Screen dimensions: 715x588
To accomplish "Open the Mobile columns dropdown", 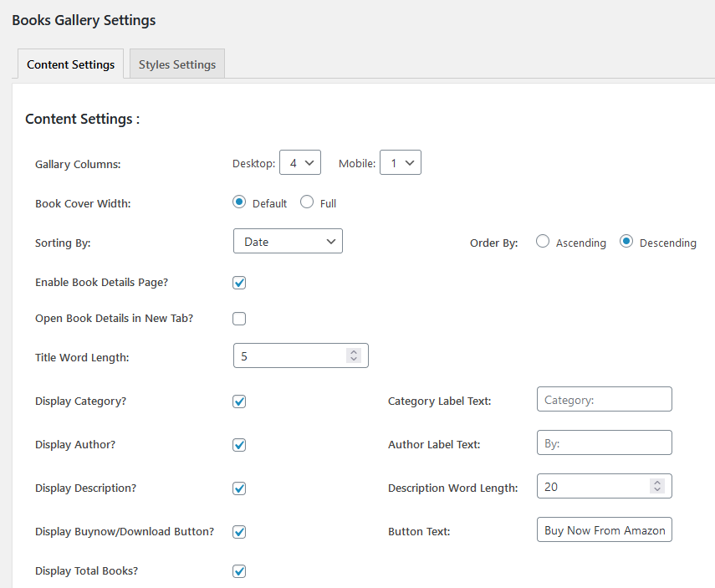I will [401, 162].
